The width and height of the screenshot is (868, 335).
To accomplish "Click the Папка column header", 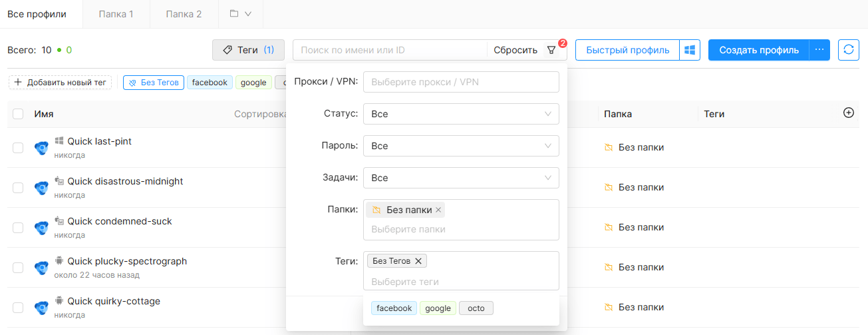I will point(618,114).
